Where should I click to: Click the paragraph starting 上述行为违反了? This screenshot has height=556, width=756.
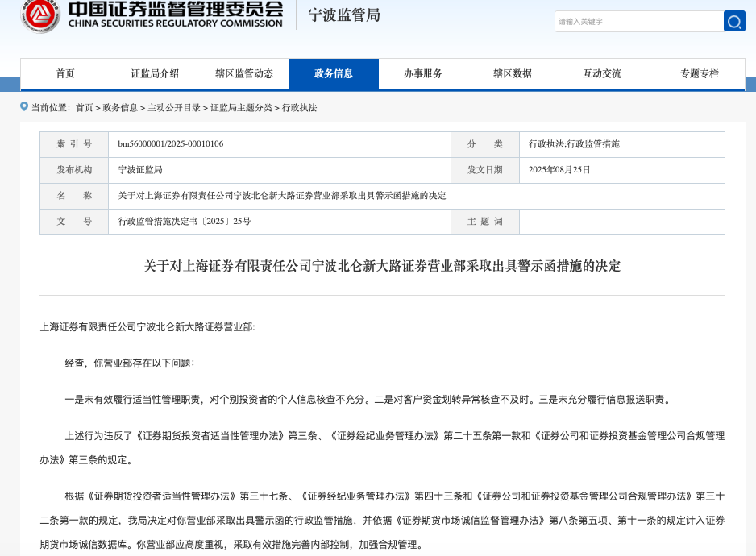click(382, 447)
